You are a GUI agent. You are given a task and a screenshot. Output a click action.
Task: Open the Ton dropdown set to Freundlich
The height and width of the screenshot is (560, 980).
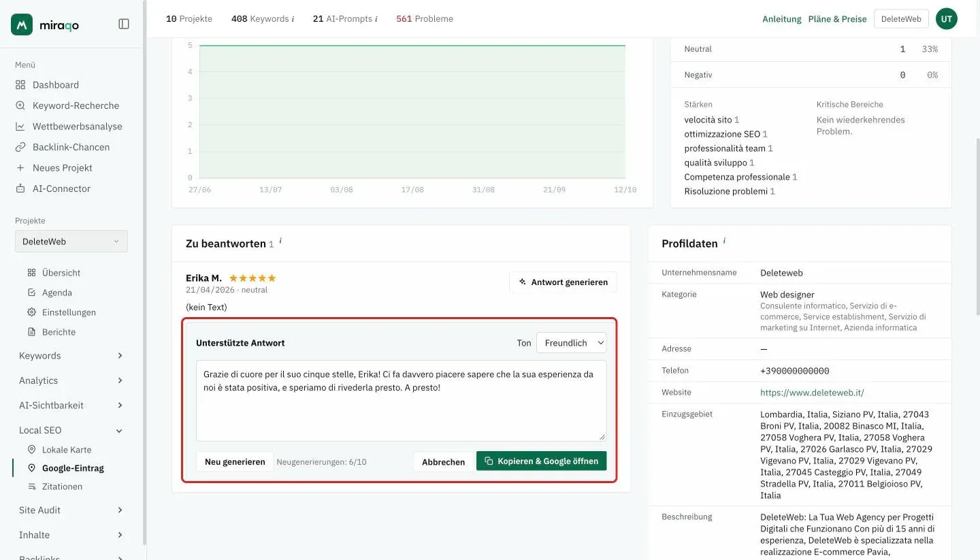(571, 343)
